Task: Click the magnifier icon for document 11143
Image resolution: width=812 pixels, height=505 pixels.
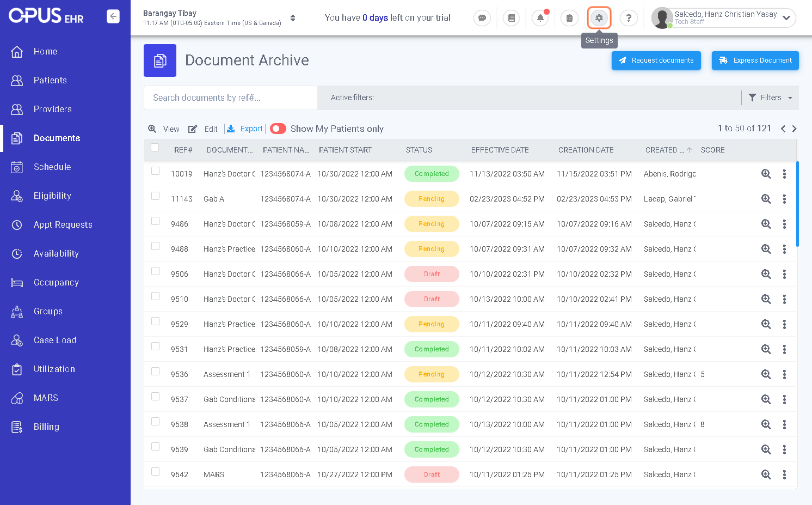Action: pos(766,199)
